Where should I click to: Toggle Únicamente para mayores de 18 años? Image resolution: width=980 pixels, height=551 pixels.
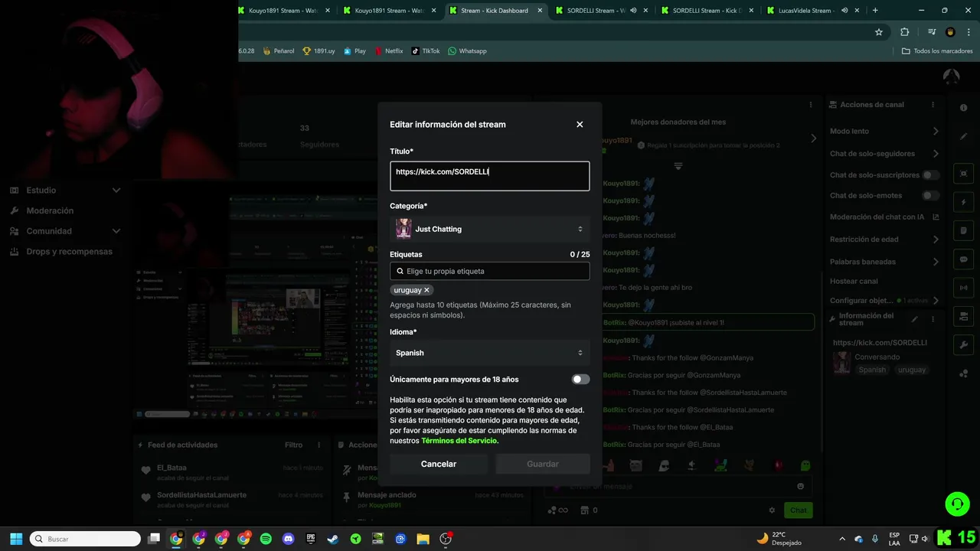[x=580, y=380]
